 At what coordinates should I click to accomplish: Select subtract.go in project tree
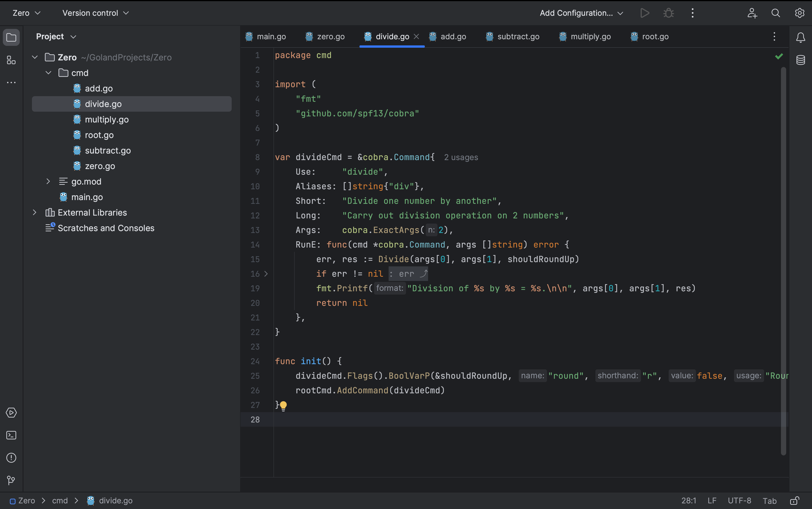[x=132, y=150]
